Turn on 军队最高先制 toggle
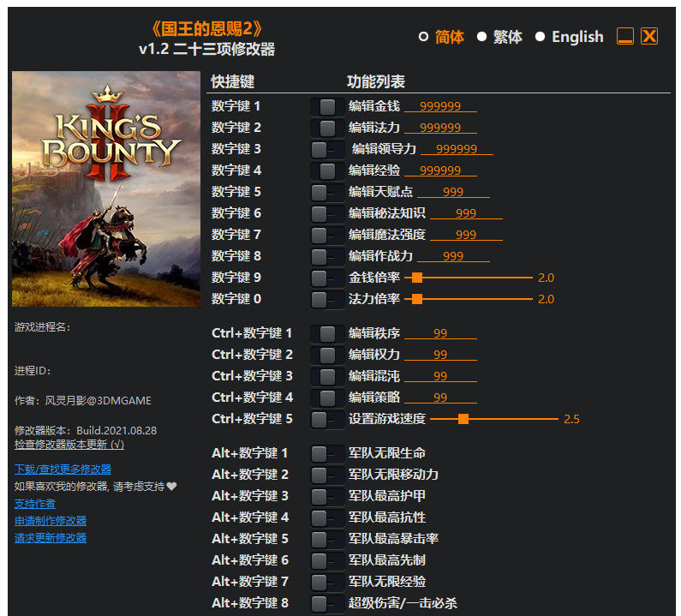 point(327,560)
